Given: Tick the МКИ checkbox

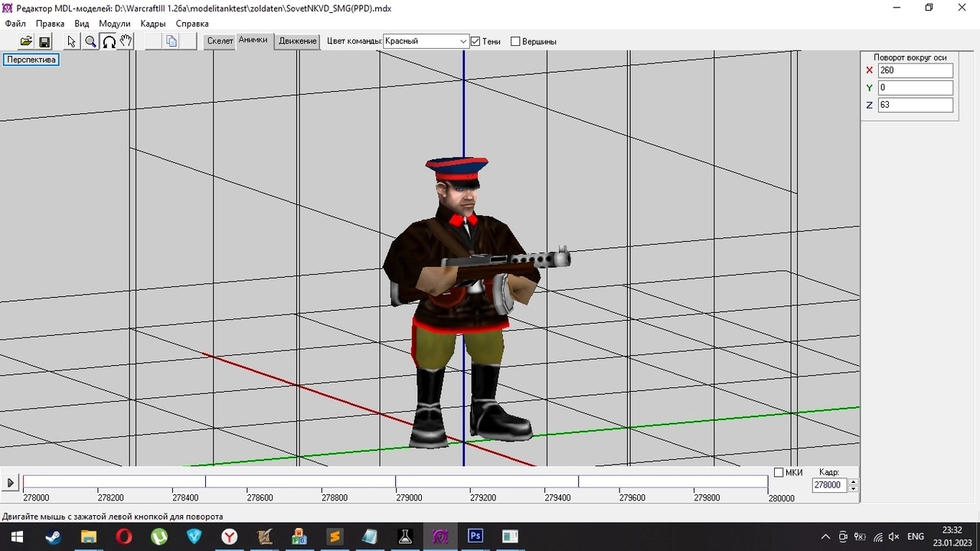Looking at the screenshot, I should 779,472.
